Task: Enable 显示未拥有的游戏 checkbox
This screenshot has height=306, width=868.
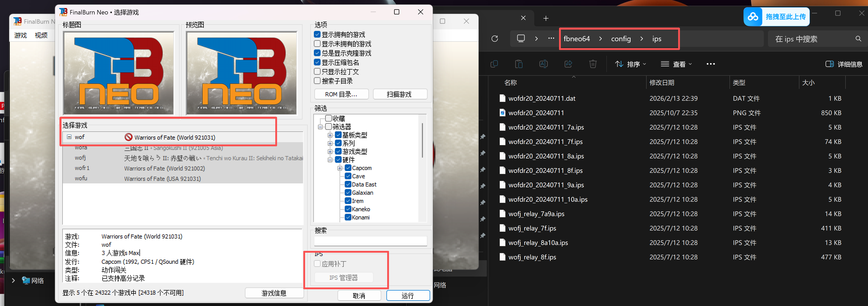Action: (x=317, y=44)
